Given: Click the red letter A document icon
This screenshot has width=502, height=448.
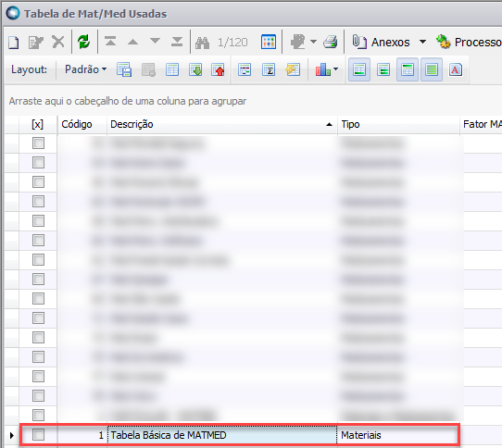Looking at the screenshot, I should click(456, 69).
